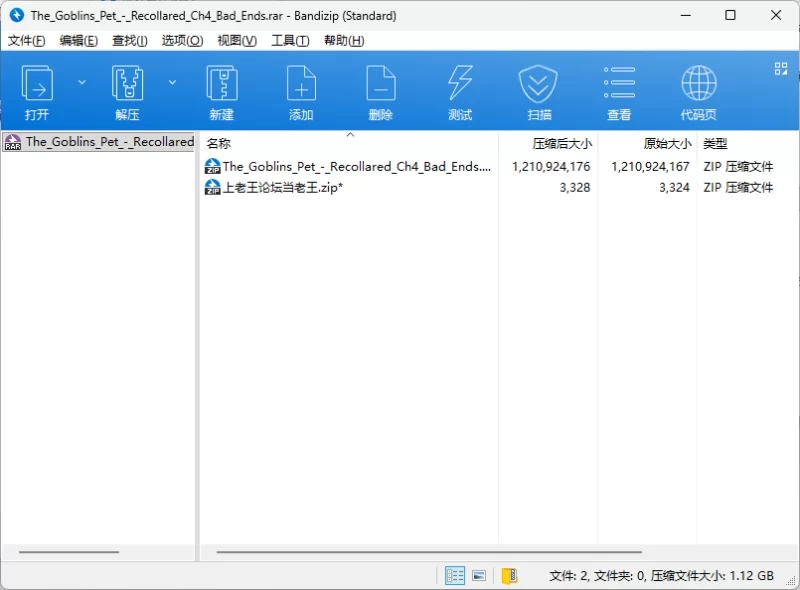Image resolution: width=800 pixels, height=590 pixels.
Task: Click ZIP icon of The_Goblins_Pet file
Action: [x=212, y=166]
